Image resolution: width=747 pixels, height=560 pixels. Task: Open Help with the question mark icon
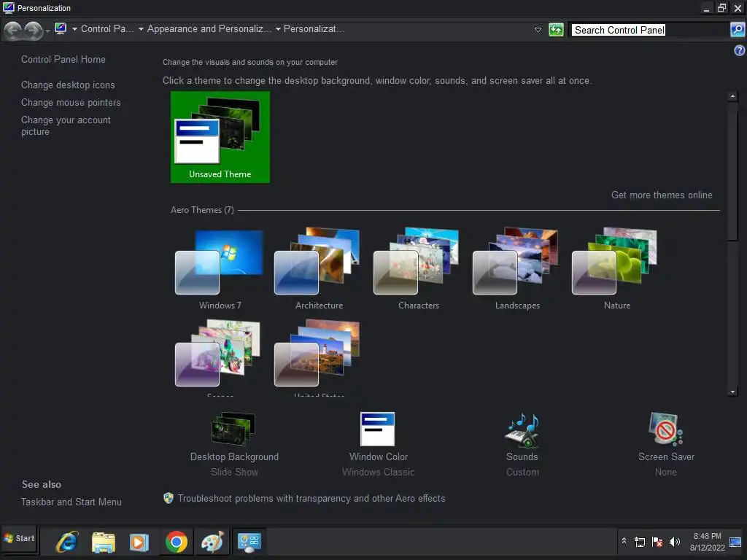click(x=739, y=50)
